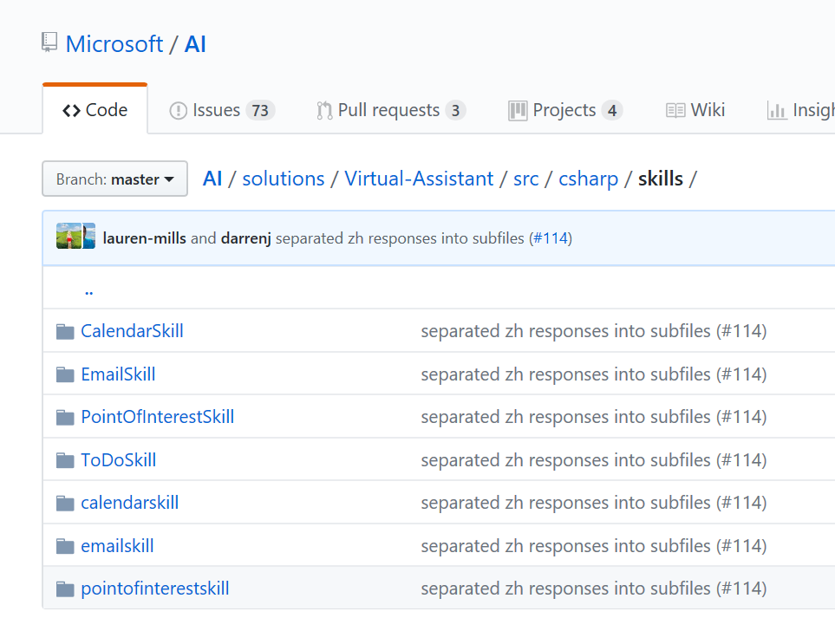Open the Pull requests tab
This screenshot has width=835, height=644.
coord(391,110)
